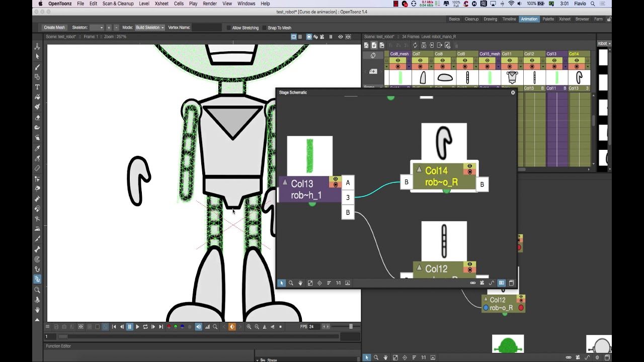Open Skeleton dropdown
The width and height of the screenshot is (644, 362).
97,28
